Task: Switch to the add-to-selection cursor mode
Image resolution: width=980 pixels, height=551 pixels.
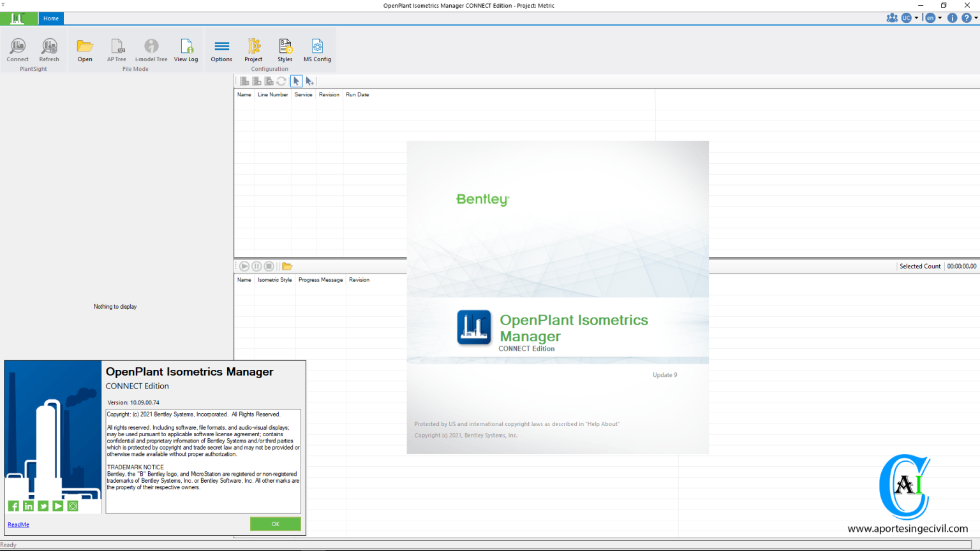Action: (310, 81)
